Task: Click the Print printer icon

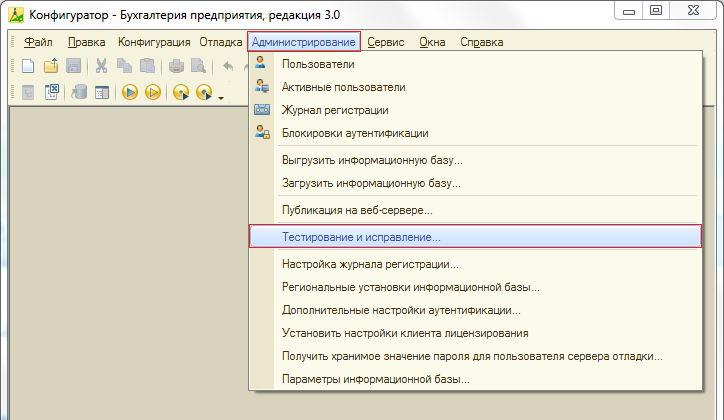Action: coord(176,66)
